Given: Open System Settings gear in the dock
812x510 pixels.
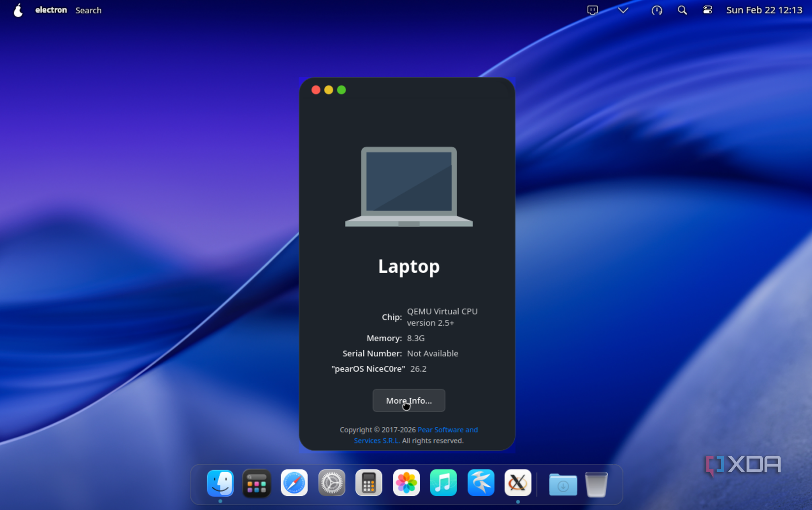Looking at the screenshot, I should click(332, 483).
